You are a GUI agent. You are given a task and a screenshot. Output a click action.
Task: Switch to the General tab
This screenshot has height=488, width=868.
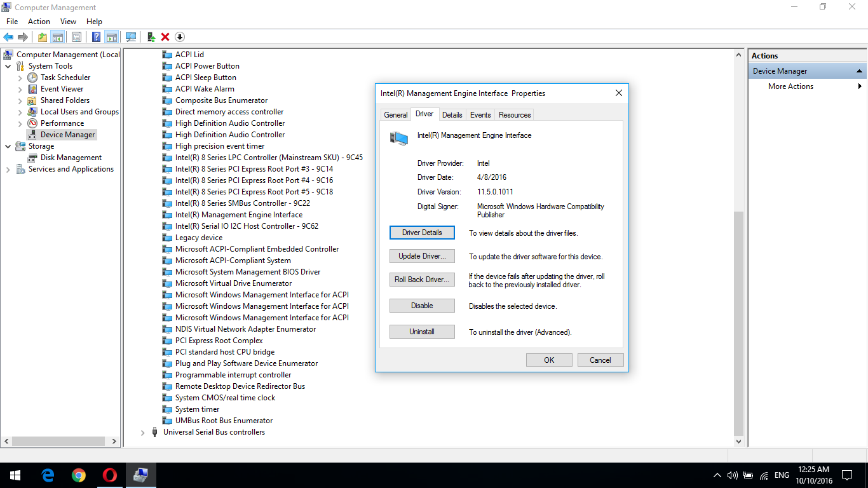(395, 115)
